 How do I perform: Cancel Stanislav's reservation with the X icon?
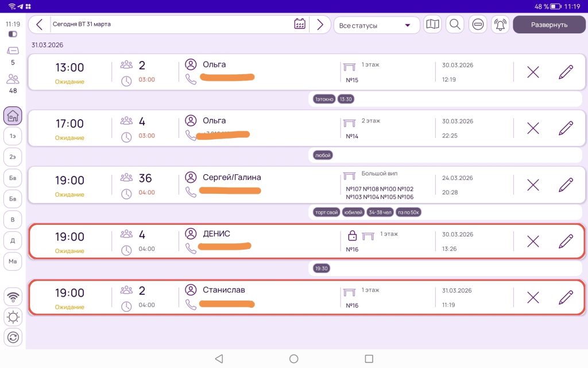pyautogui.click(x=533, y=297)
